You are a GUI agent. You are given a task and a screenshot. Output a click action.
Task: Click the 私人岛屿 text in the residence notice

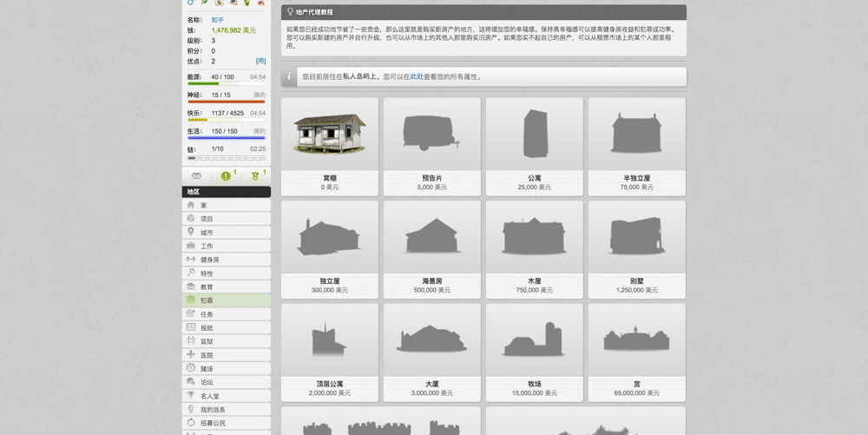click(x=356, y=77)
